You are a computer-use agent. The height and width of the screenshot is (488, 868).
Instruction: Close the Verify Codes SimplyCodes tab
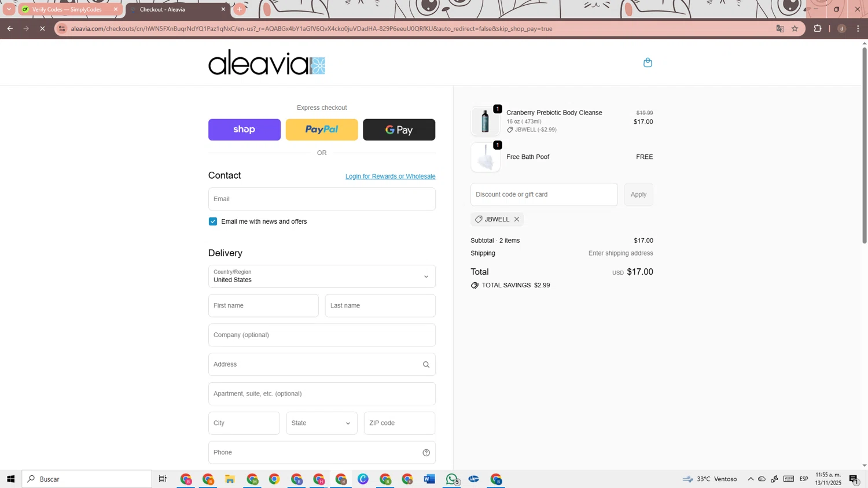(115, 9)
